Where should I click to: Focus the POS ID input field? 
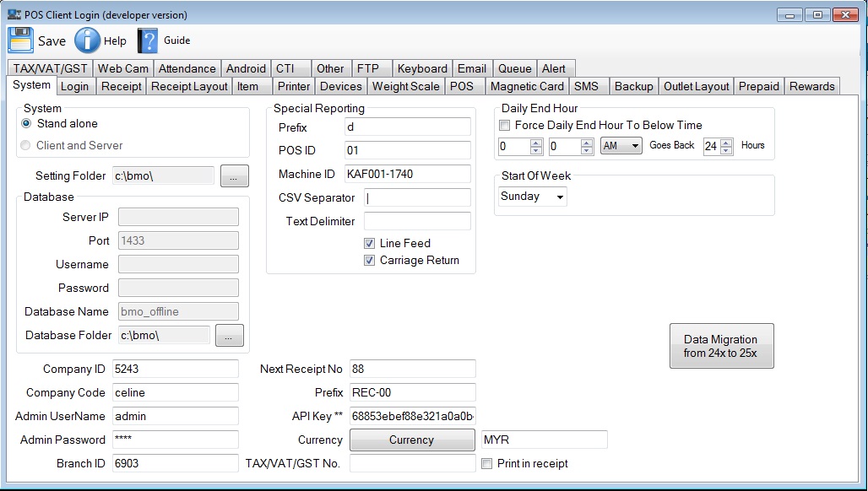[408, 150]
